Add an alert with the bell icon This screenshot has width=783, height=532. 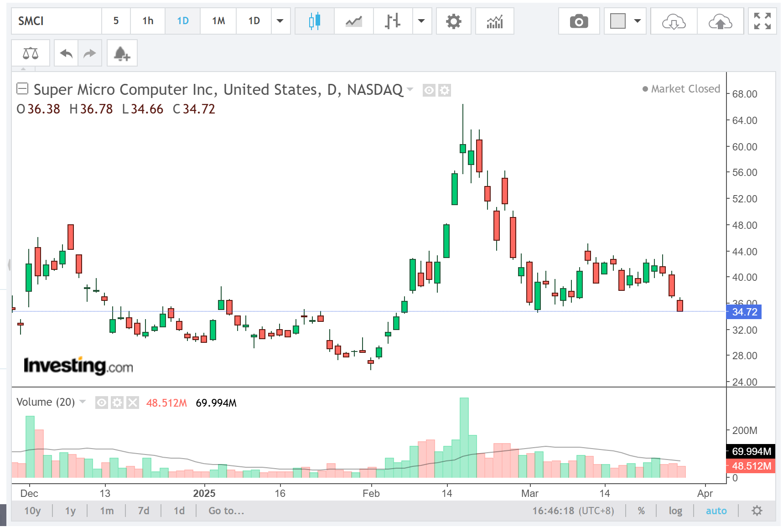coord(122,53)
